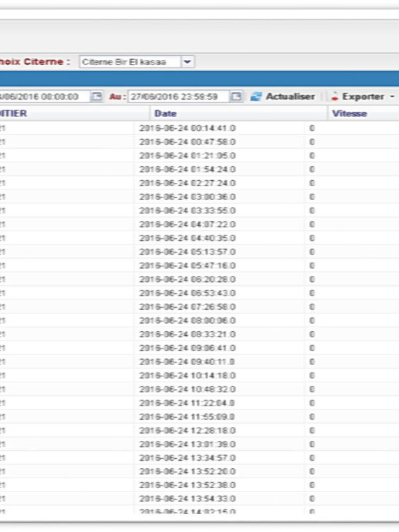Click the speed value for row 05:47:16

click(312, 265)
